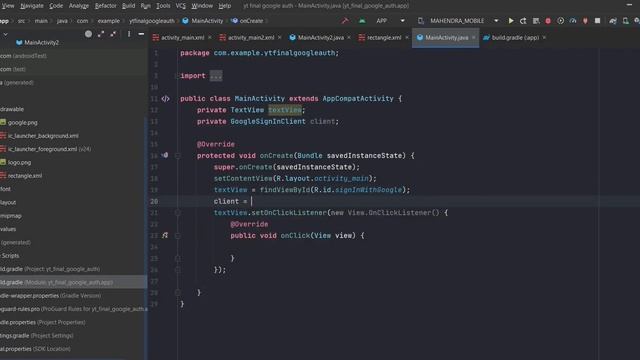This screenshot has width=640, height=360.
Task: Click the red Debug app icon
Action: tap(548, 20)
